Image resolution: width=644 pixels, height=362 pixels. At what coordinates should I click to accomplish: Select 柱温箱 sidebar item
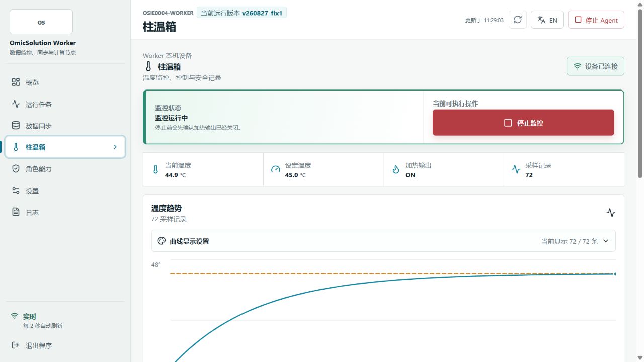pos(65,147)
